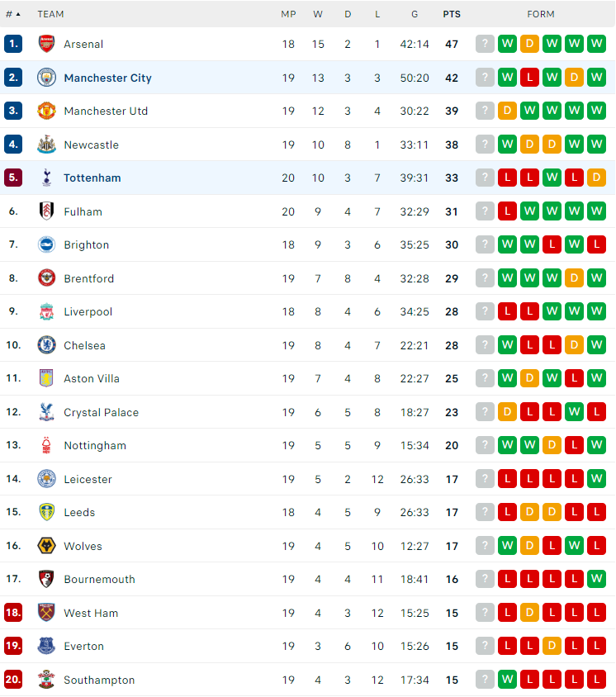
Task: Open the Manchester Utd team page link
Action: (x=106, y=111)
